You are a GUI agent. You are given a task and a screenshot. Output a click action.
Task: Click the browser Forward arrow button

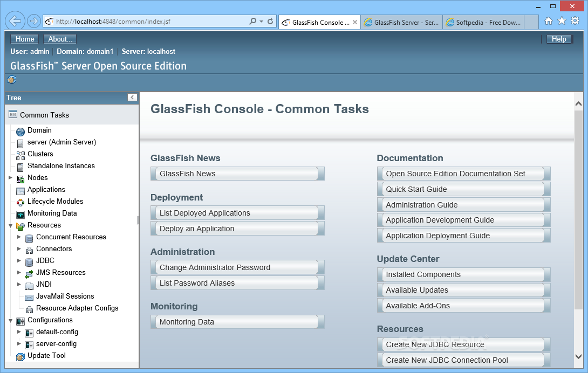(x=34, y=21)
